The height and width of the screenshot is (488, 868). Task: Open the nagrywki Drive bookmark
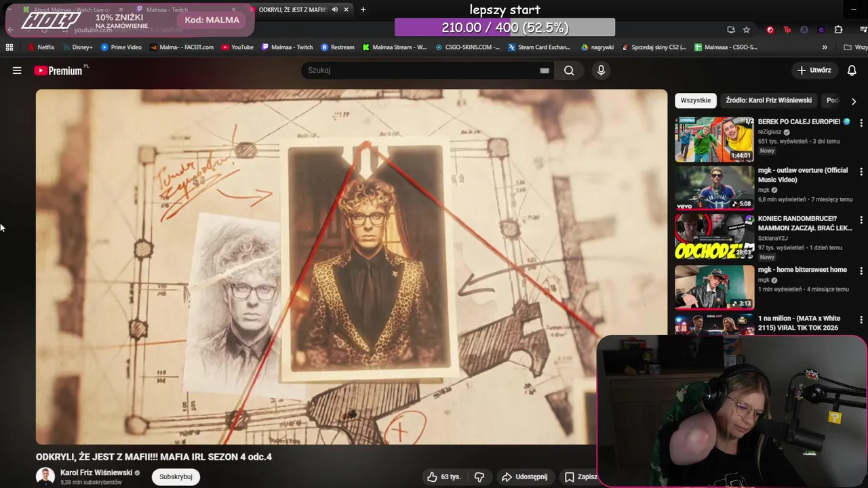point(597,47)
